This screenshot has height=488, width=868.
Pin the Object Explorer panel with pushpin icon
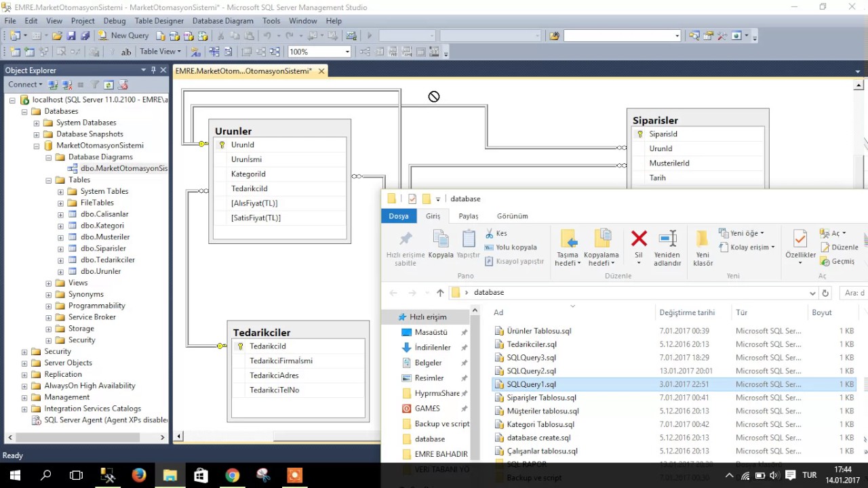(153, 70)
